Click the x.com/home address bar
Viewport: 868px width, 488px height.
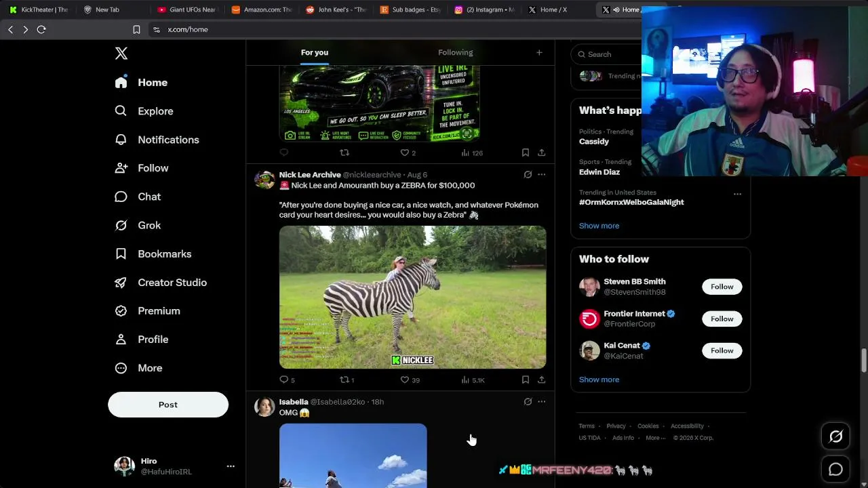pos(393,29)
